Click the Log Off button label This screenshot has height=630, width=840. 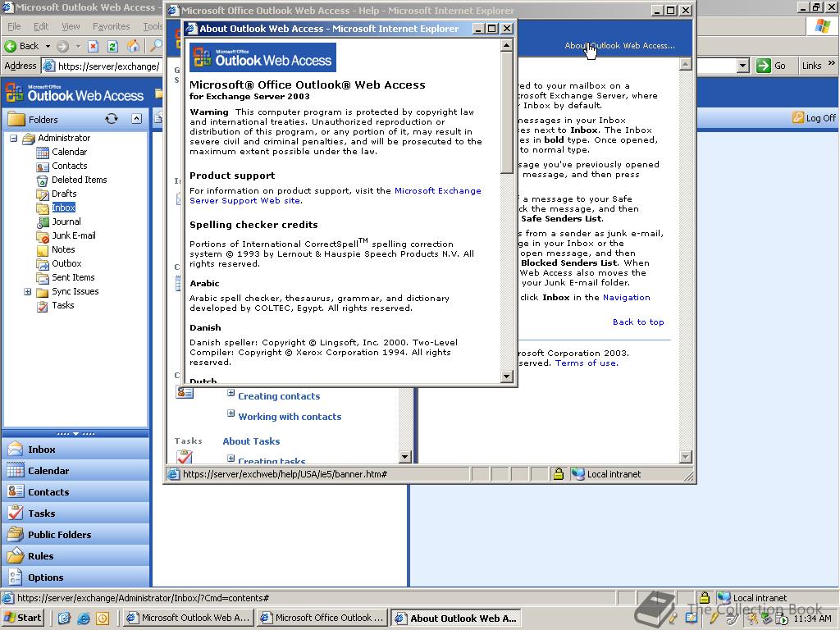[x=820, y=118]
